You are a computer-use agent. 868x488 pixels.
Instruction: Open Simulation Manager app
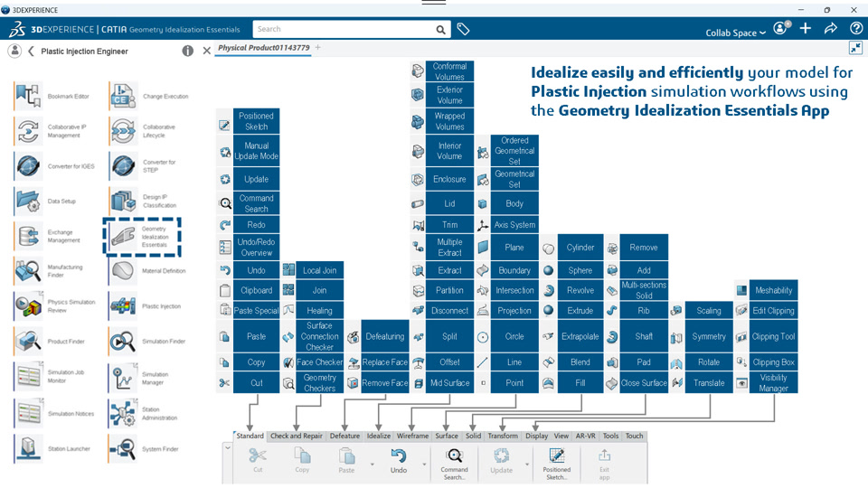123,378
